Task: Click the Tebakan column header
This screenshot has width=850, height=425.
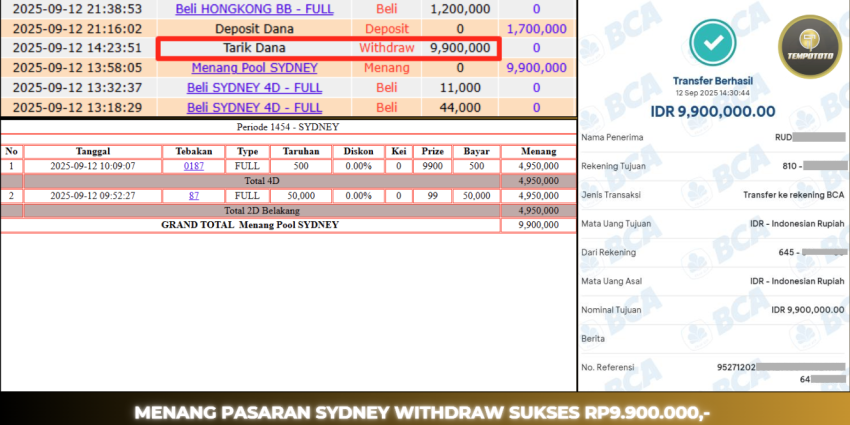Action: pyautogui.click(x=194, y=152)
